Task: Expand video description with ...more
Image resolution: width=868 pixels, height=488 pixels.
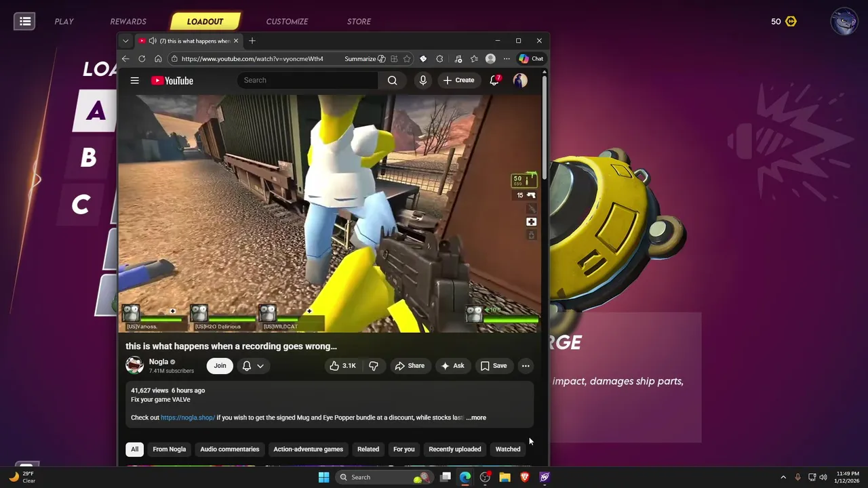Action: click(x=476, y=418)
